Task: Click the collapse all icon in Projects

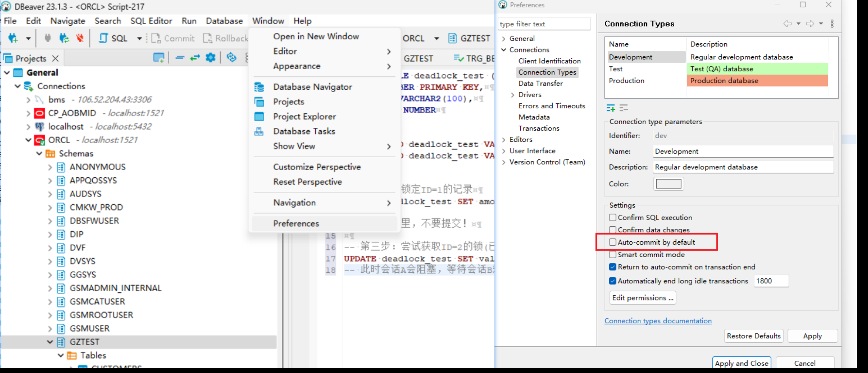Action: pyautogui.click(x=180, y=58)
